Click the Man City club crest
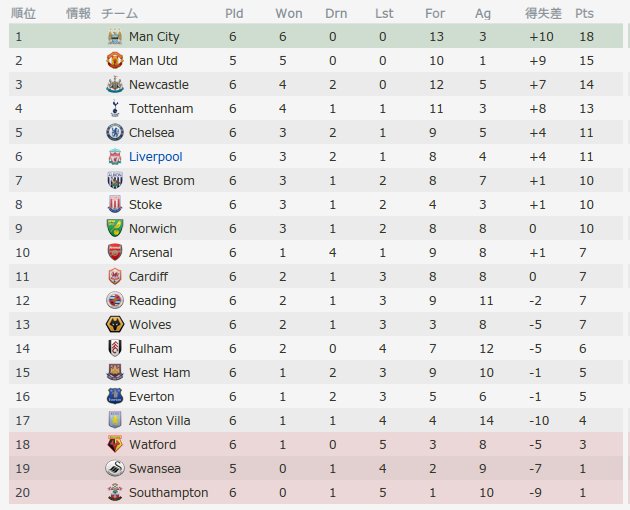The height and width of the screenshot is (510, 630). point(115,37)
